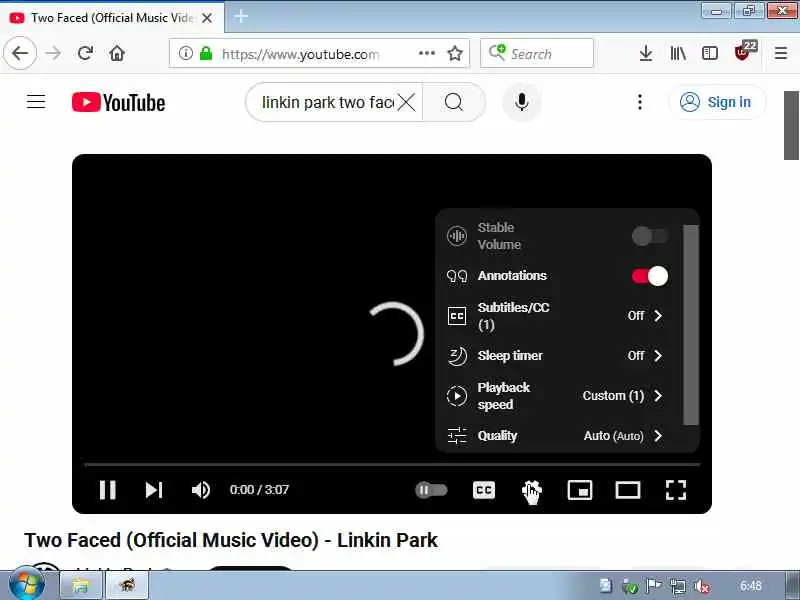
Task: Search with your voice microphone
Action: 521,102
